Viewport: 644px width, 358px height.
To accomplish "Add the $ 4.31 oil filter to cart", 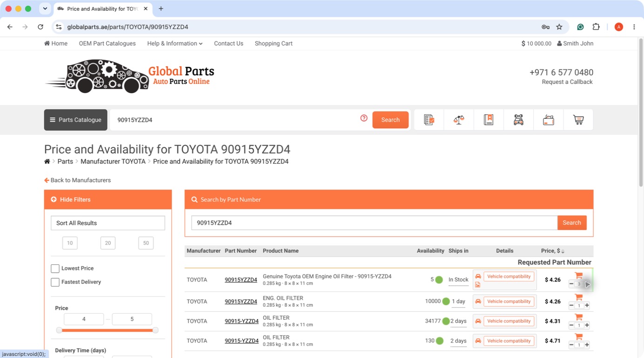I will tap(579, 317).
